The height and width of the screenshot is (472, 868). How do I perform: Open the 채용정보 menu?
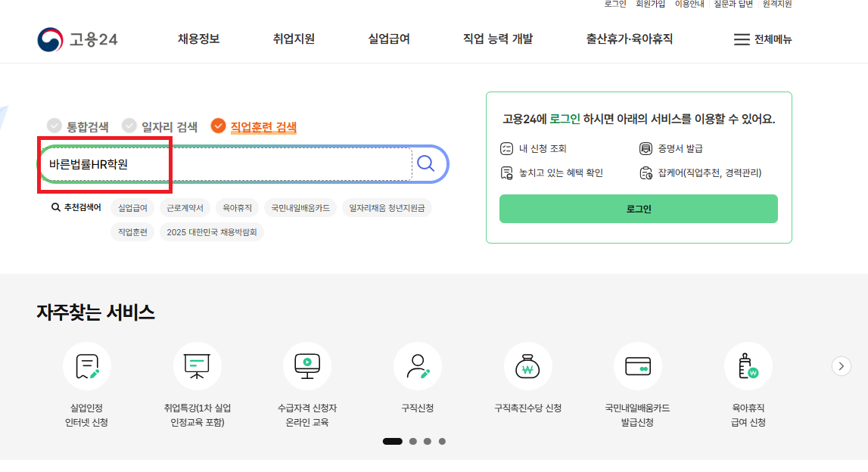pos(198,39)
